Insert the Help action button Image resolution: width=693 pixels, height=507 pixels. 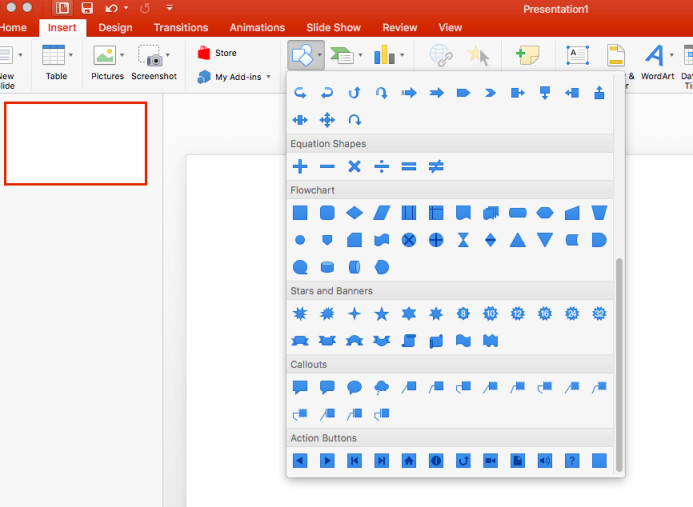click(x=572, y=461)
